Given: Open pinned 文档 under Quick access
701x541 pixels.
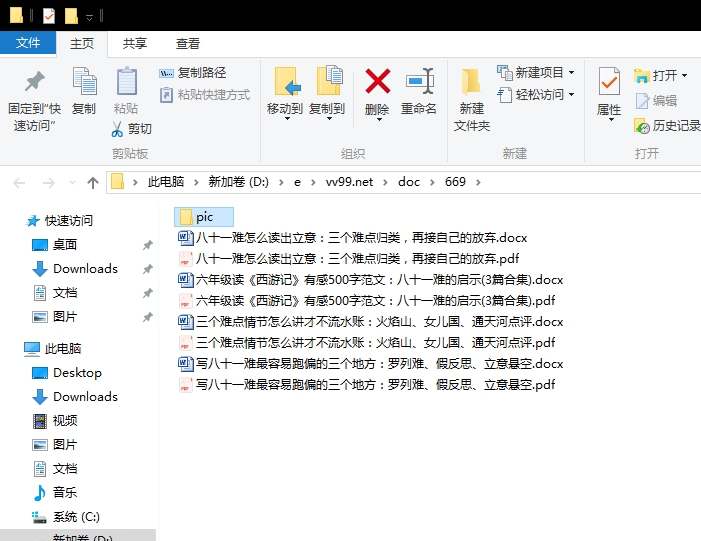Looking at the screenshot, I should coord(55,293).
